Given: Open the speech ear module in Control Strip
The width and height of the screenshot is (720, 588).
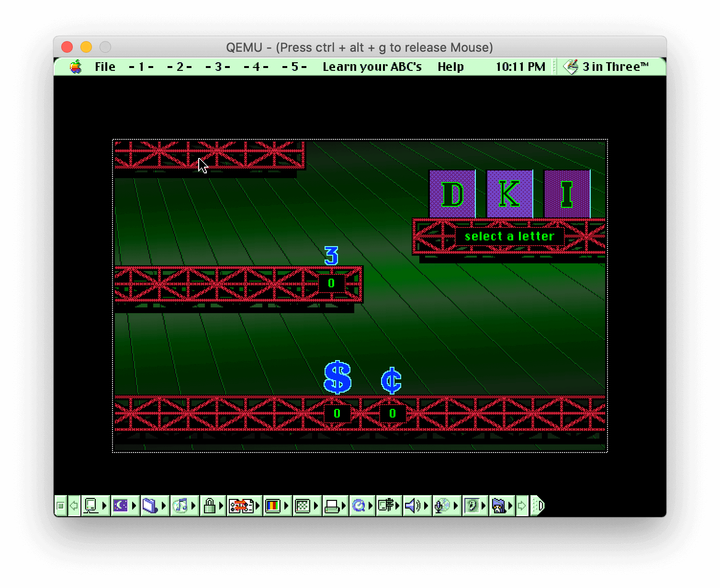Looking at the screenshot, I should click(x=475, y=506).
